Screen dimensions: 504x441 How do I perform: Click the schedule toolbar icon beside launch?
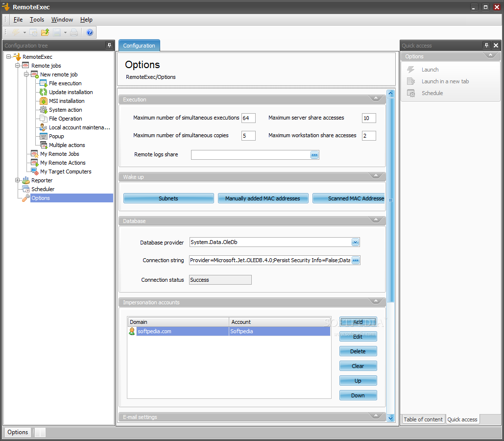pos(33,32)
